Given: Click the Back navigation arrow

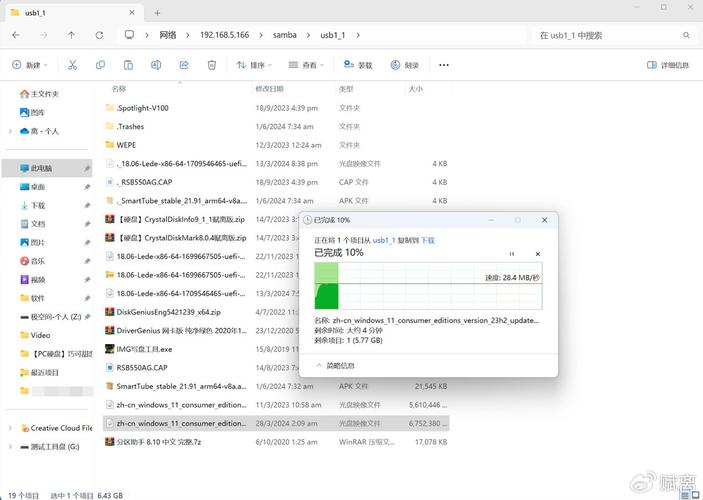Looking at the screenshot, I should (16, 35).
